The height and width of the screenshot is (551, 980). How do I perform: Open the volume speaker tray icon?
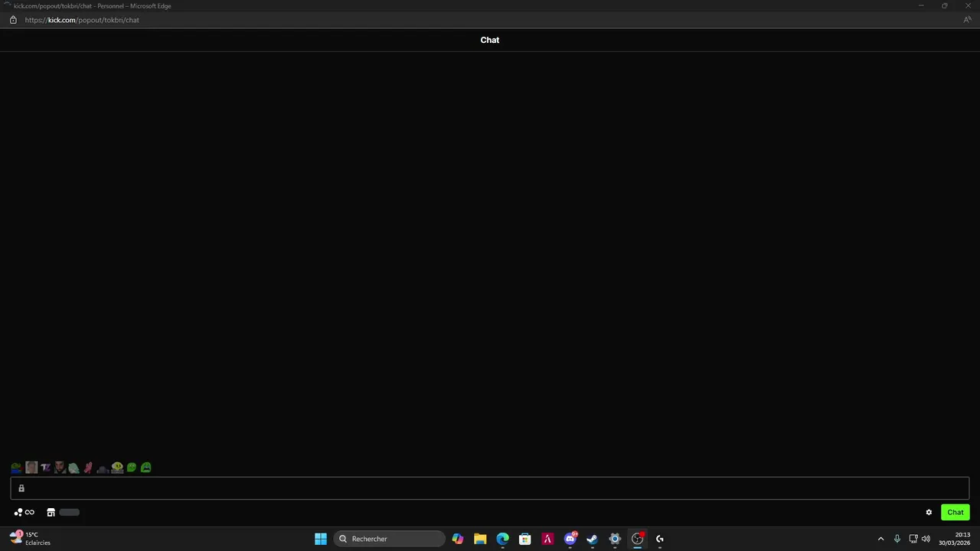[x=926, y=539]
